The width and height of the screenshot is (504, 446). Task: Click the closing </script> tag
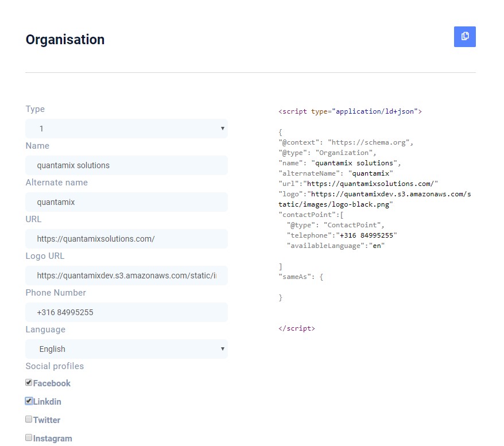(x=297, y=328)
